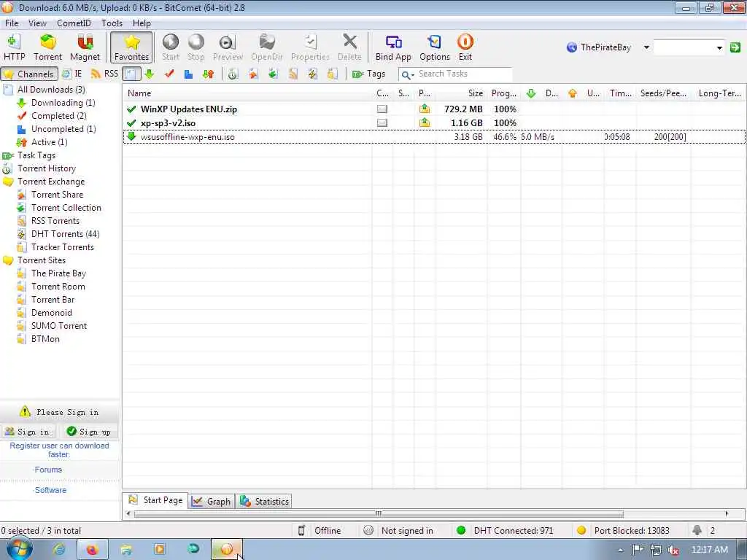Screen dimensions: 747x560
Task: Click the Sign up button
Action: pyautogui.click(x=89, y=432)
